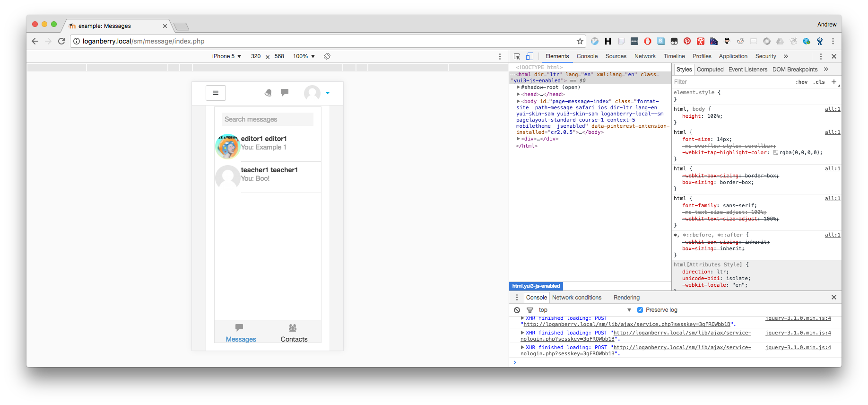
Task: Toggle device toolbar mode
Action: (x=530, y=56)
